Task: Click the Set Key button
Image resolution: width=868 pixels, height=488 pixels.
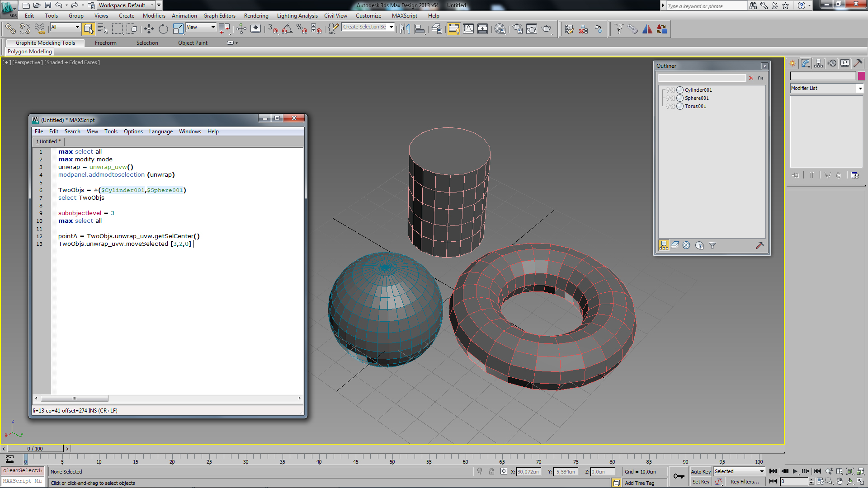Action: (701, 482)
